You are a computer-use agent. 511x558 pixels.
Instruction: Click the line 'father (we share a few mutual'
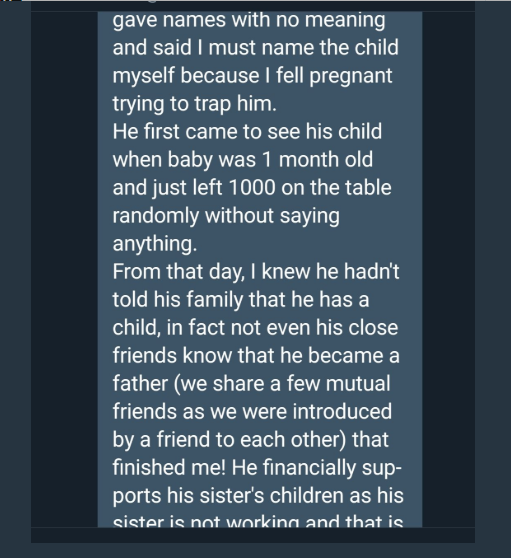[252, 384]
